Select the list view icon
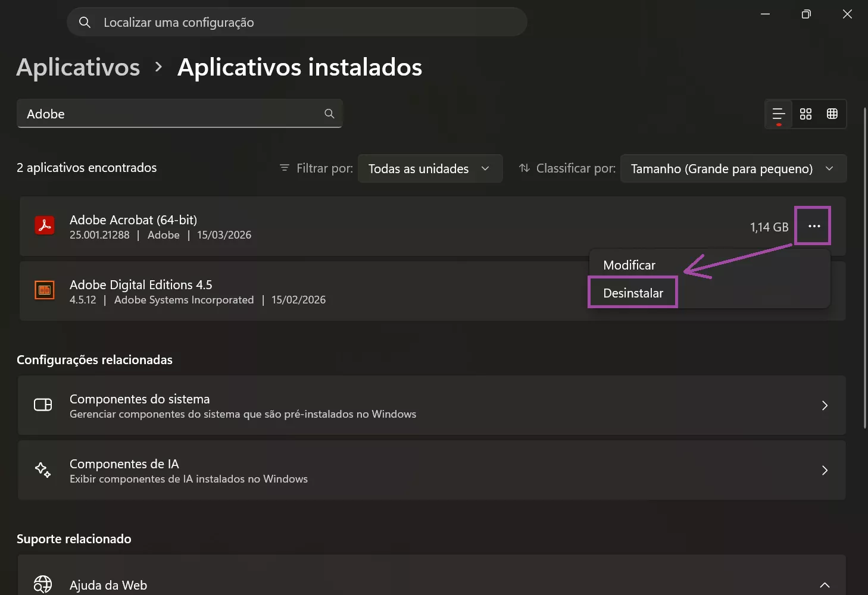Viewport: 868px width, 595px height. click(x=778, y=114)
